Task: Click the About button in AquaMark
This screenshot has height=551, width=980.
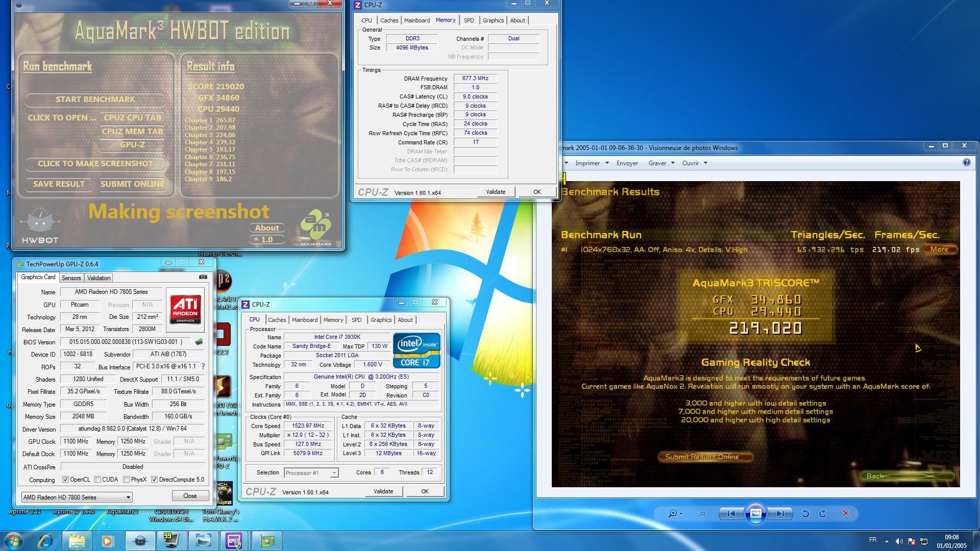Action: click(267, 228)
